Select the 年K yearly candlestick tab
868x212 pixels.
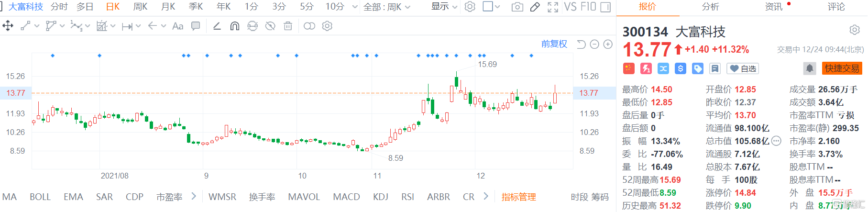pyautogui.click(x=223, y=7)
